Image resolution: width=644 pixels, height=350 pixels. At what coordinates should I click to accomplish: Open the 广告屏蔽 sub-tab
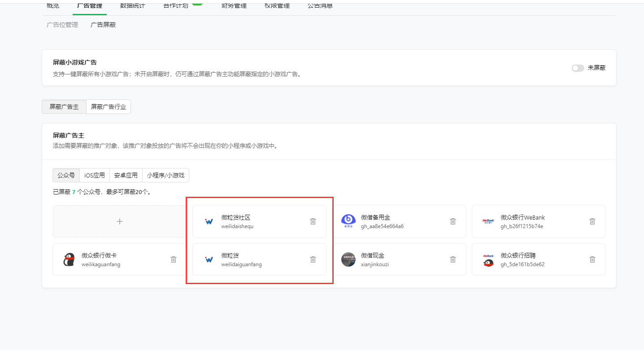[103, 25]
